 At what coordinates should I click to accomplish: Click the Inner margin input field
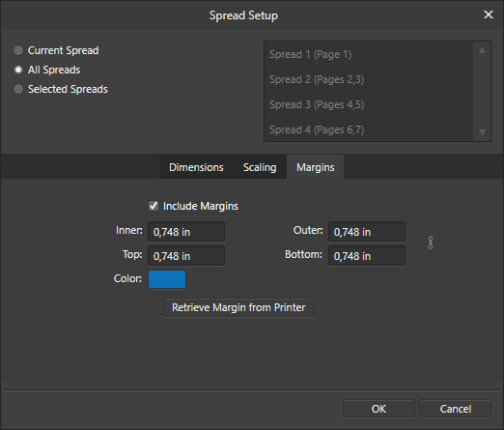[x=186, y=232]
